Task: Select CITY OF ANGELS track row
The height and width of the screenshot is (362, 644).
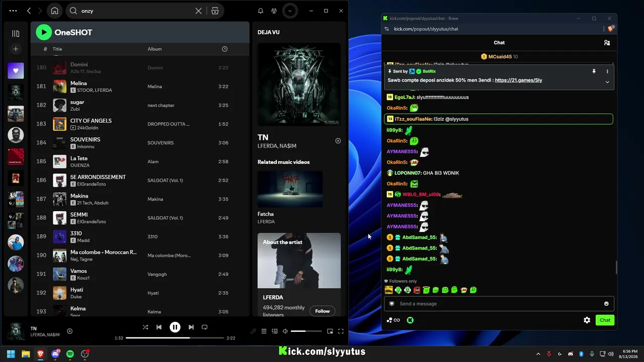Action: point(140,124)
